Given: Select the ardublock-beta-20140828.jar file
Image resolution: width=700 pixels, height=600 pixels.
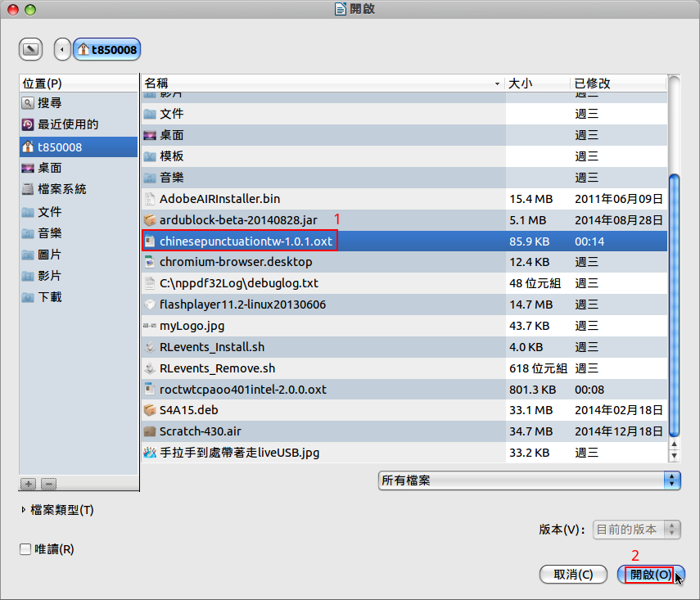Looking at the screenshot, I should [x=238, y=219].
